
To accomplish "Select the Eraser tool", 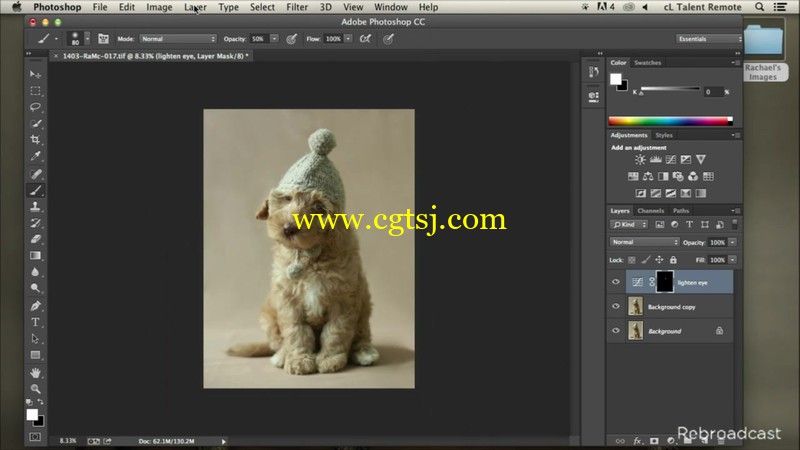I will click(35, 239).
